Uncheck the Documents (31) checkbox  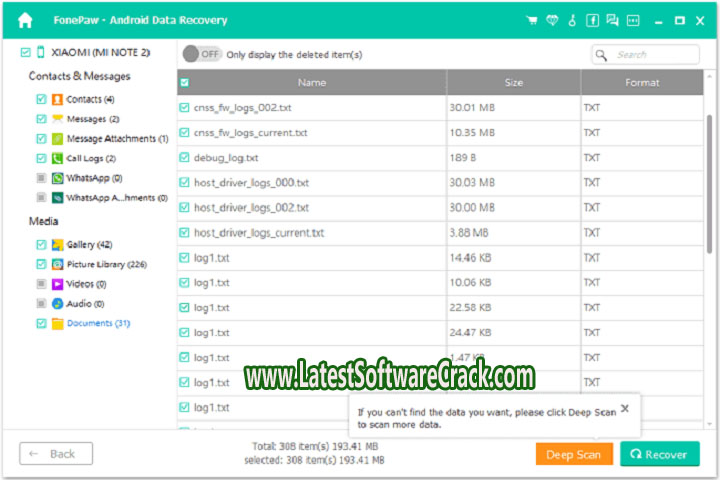click(41, 323)
